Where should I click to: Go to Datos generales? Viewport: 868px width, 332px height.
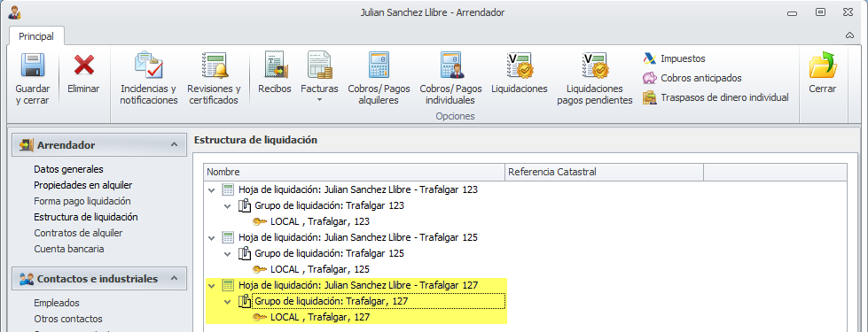tap(68, 170)
